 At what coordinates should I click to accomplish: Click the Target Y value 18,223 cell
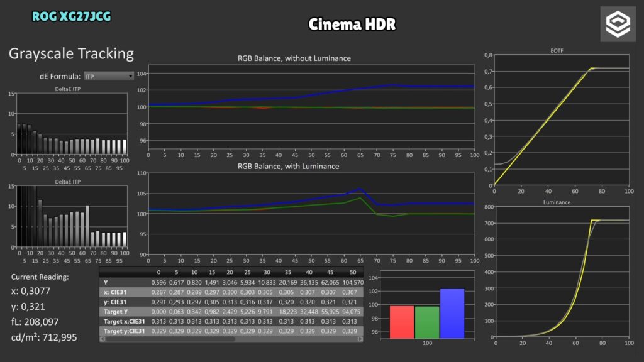pyautogui.click(x=288, y=312)
